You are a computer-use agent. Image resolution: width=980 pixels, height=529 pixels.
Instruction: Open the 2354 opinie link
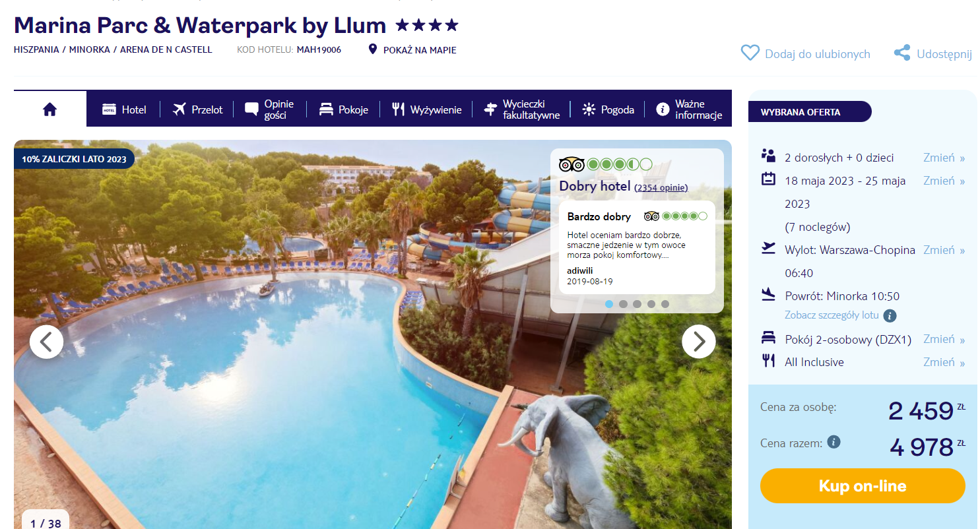click(x=661, y=188)
